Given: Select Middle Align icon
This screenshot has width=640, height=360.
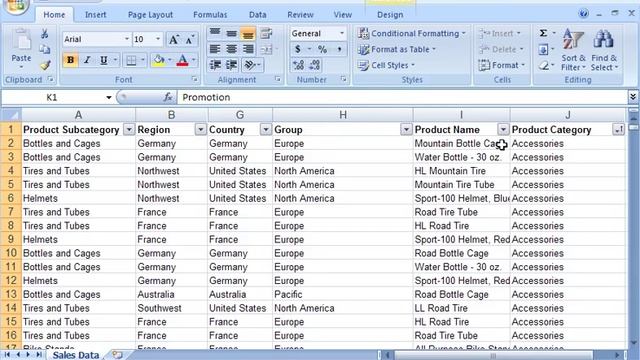Looking at the screenshot, I should [231, 33].
